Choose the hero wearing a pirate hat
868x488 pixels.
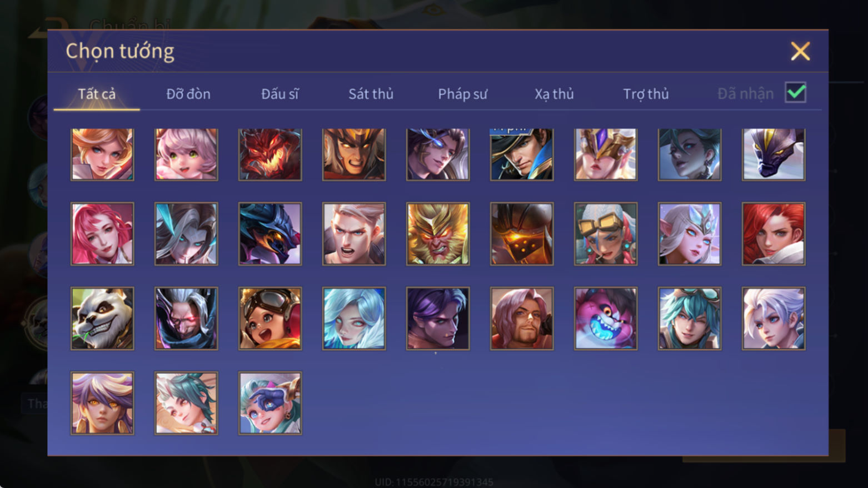click(522, 154)
